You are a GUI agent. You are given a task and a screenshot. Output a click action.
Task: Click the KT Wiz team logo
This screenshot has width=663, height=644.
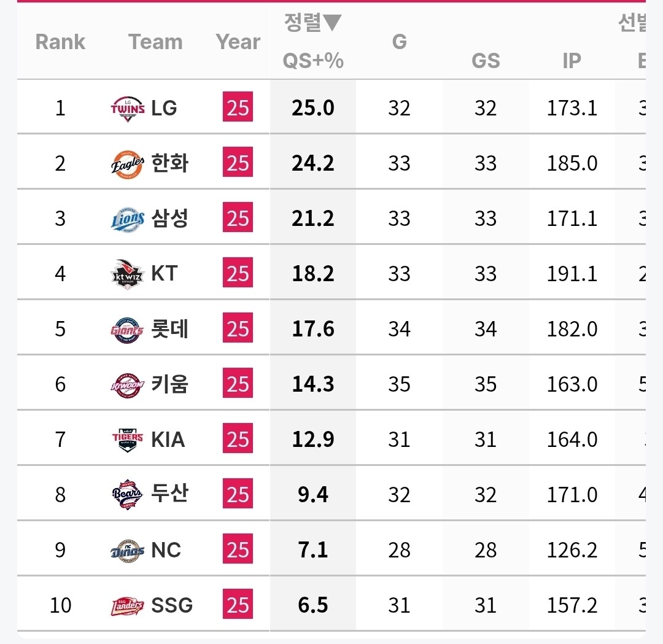click(x=128, y=274)
